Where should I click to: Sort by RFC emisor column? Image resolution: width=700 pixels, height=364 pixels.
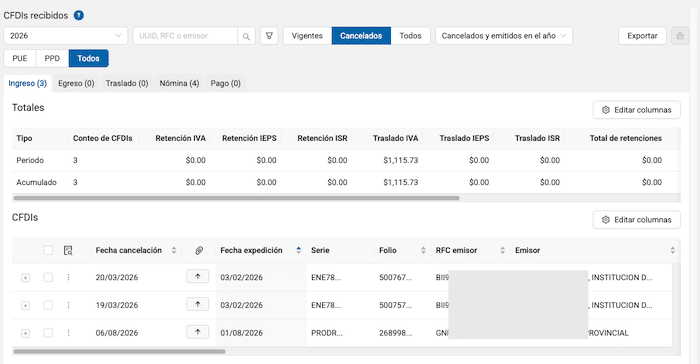pos(503,251)
